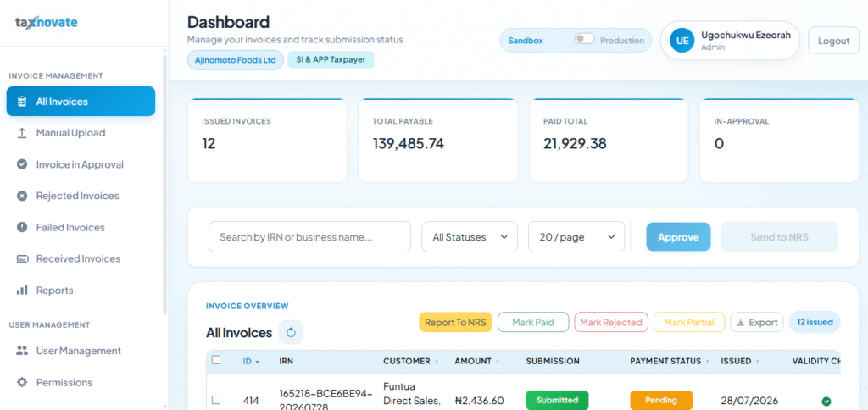This screenshot has height=410, width=868.
Task: Open the Reports section
Action: 81,290
